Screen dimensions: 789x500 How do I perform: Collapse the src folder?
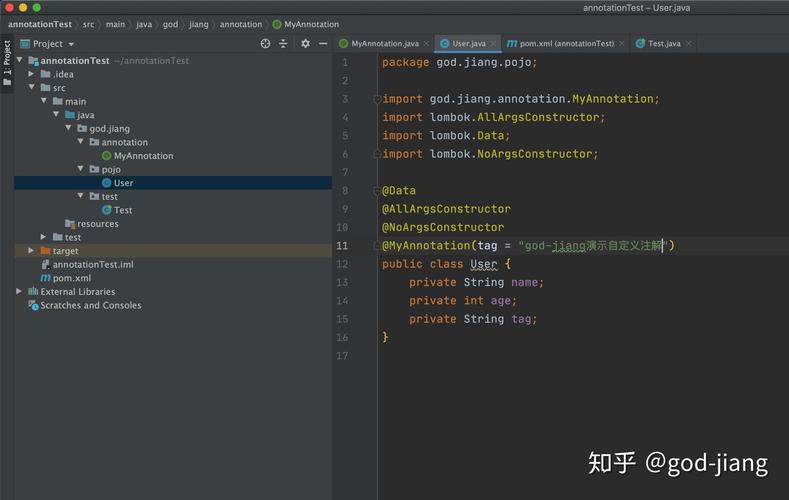coord(32,87)
